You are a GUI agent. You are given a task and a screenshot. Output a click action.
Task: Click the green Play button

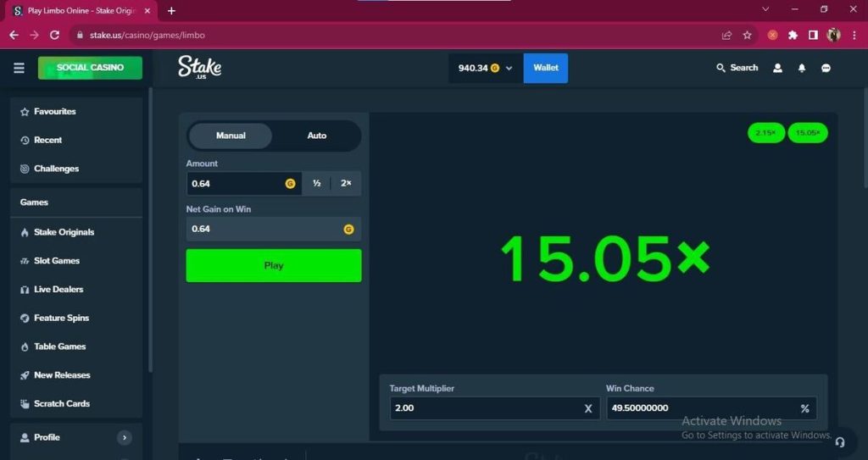click(274, 266)
